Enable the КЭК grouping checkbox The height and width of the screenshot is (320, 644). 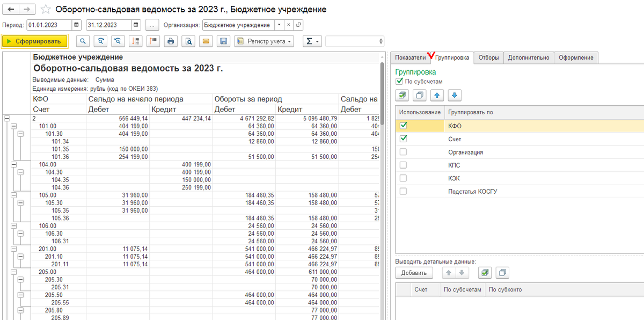403,178
